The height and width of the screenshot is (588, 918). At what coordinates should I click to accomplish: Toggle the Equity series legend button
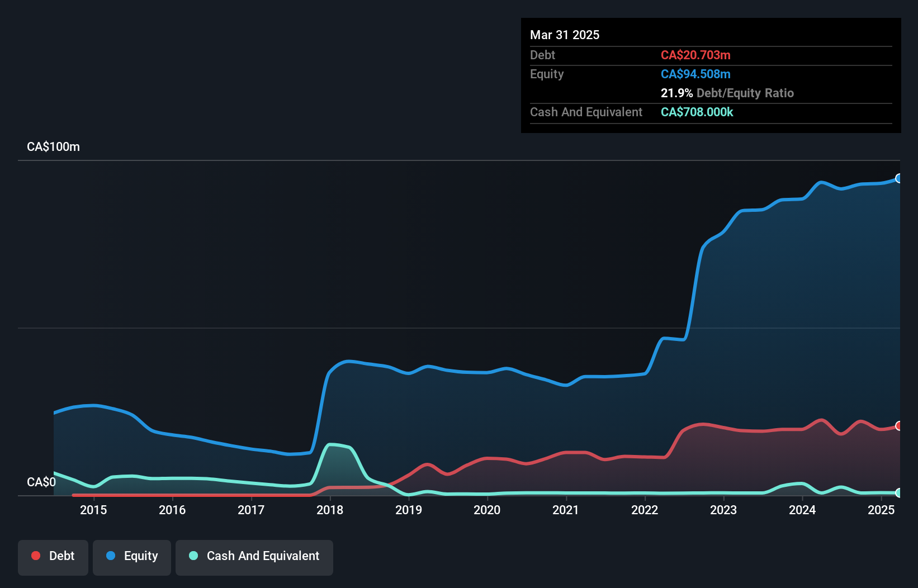pos(132,557)
